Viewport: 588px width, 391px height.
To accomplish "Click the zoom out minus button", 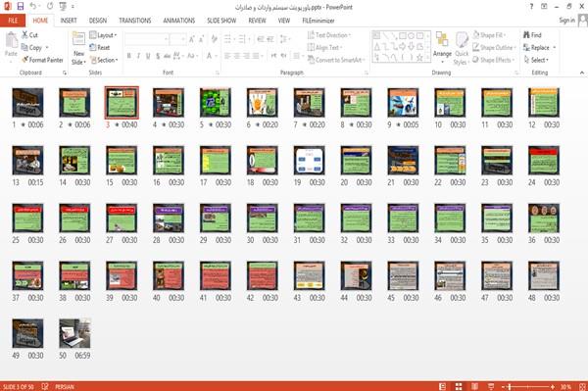I will tap(504, 386).
